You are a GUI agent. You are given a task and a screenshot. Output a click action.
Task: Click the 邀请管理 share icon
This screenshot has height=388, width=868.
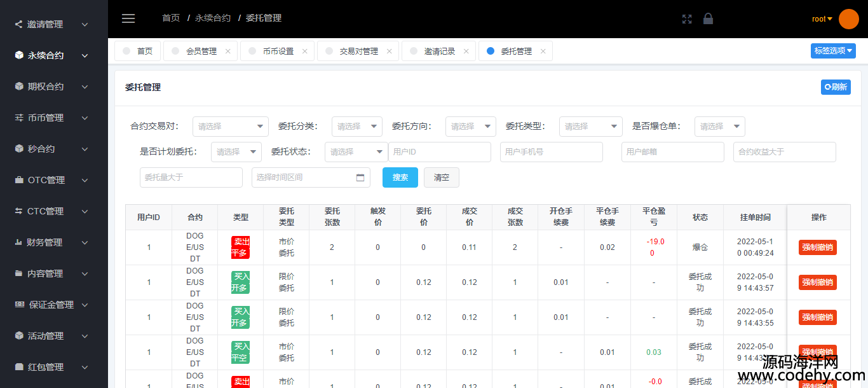click(18, 24)
